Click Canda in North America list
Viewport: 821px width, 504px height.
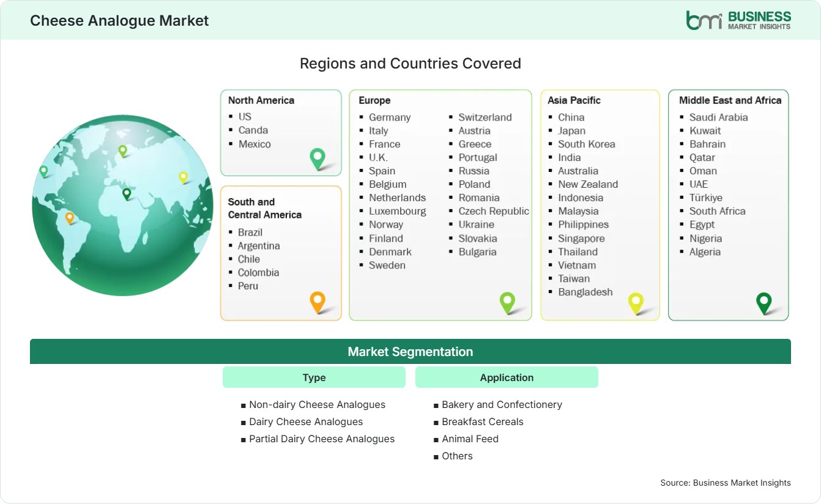pyautogui.click(x=253, y=130)
